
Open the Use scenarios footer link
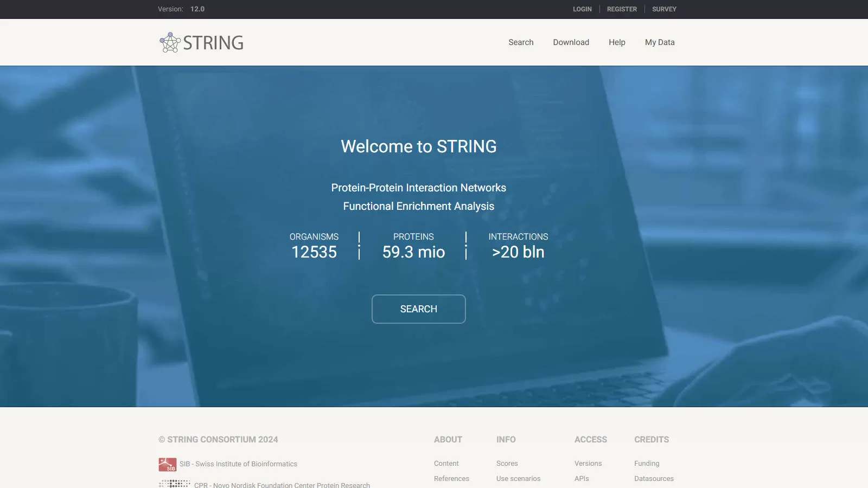tap(518, 479)
